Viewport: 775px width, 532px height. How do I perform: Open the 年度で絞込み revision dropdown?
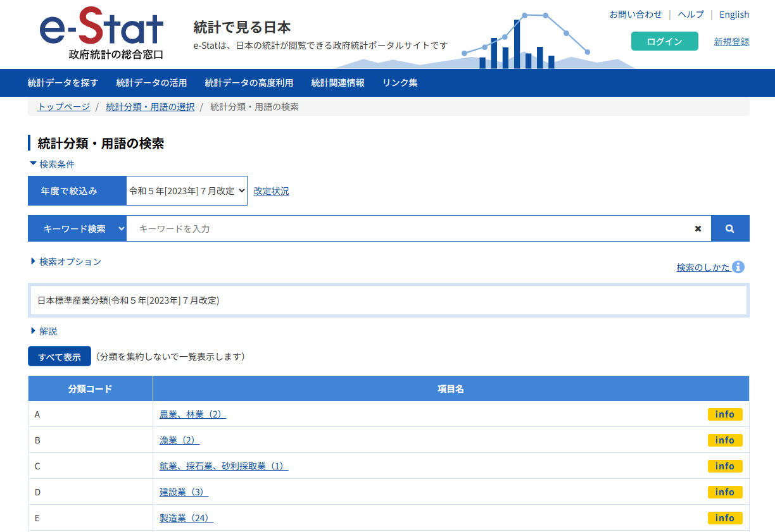(187, 191)
